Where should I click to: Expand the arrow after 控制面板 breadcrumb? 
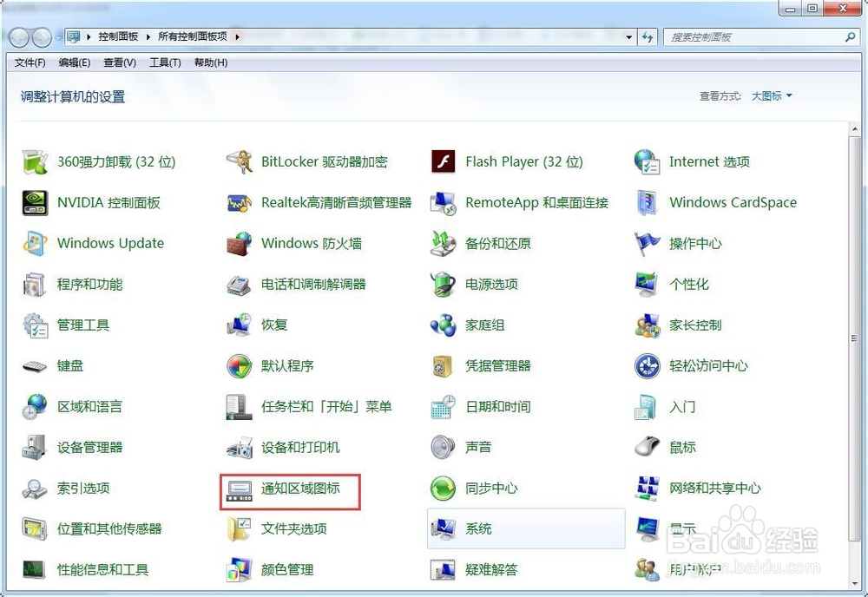[x=148, y=36]
